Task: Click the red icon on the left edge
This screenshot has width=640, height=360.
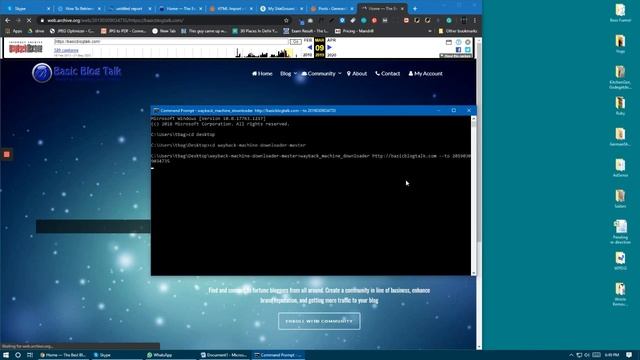Action: tap(7, 154)
